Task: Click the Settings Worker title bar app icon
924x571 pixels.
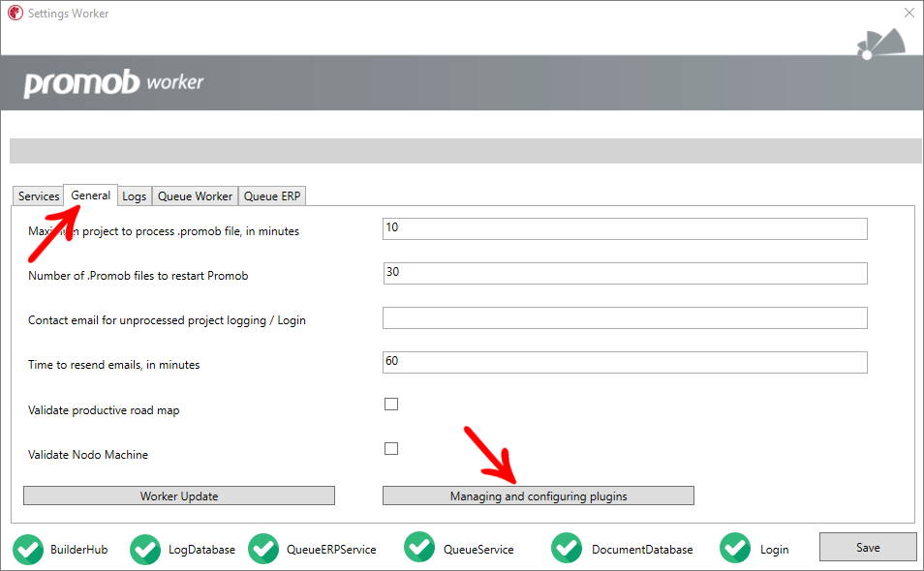Action: coord(15,13)
